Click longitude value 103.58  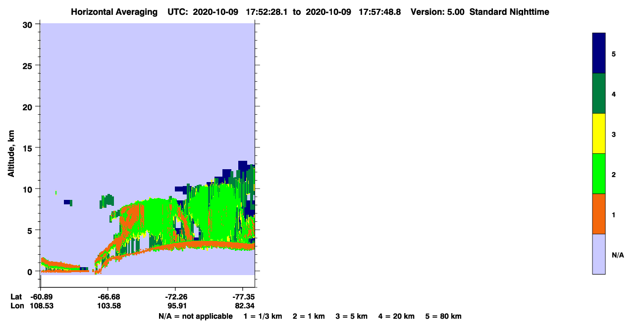pyautogui.click(x=109, y=306)
